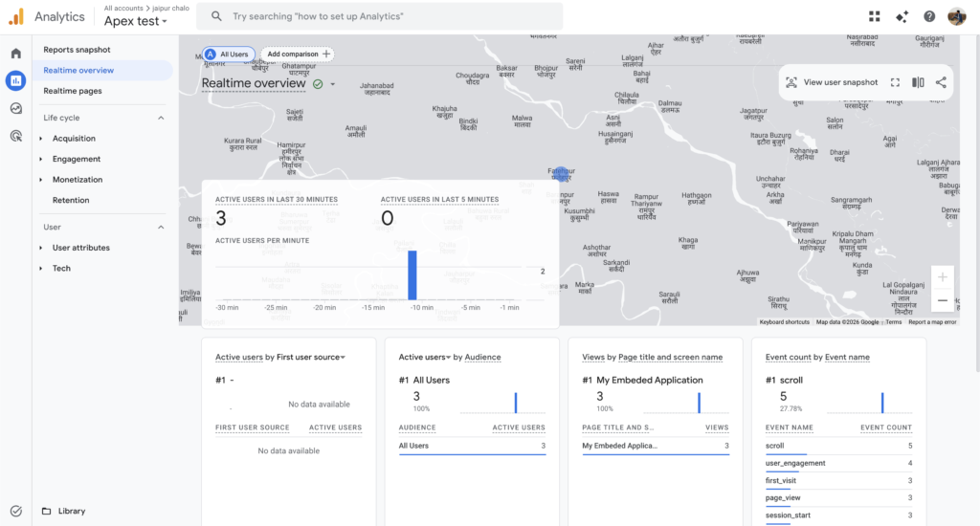Expand the Monetization menu
This screenshot has width=980, height=526.
click(x=41, y=180)
